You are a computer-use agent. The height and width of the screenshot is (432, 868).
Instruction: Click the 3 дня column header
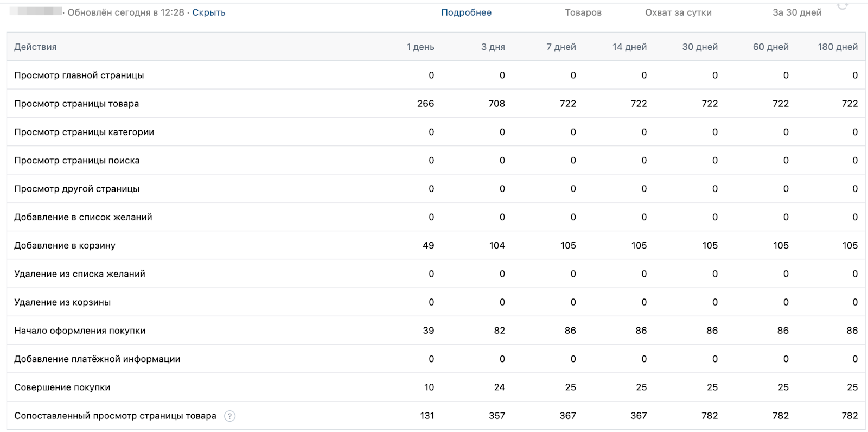coord(493,47)
